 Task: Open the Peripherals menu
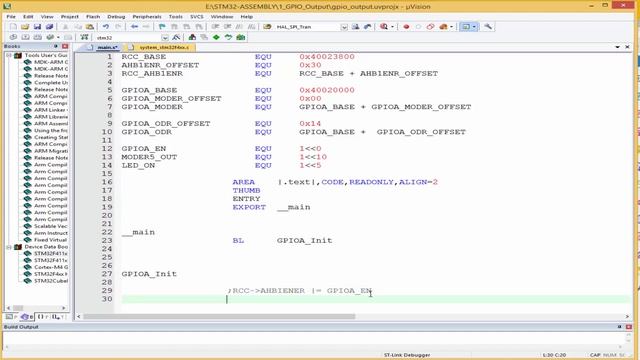[x=147, y=17]
